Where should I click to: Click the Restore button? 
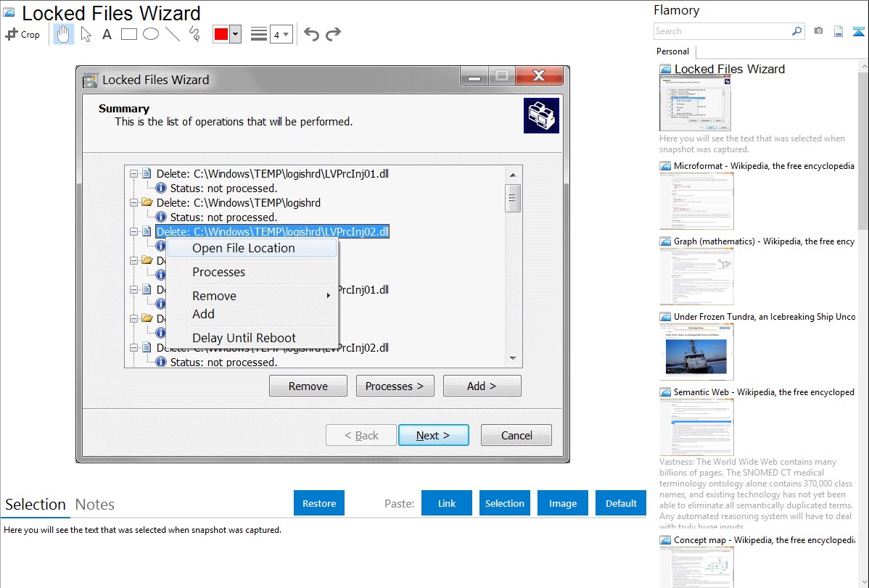coord(319,503)
